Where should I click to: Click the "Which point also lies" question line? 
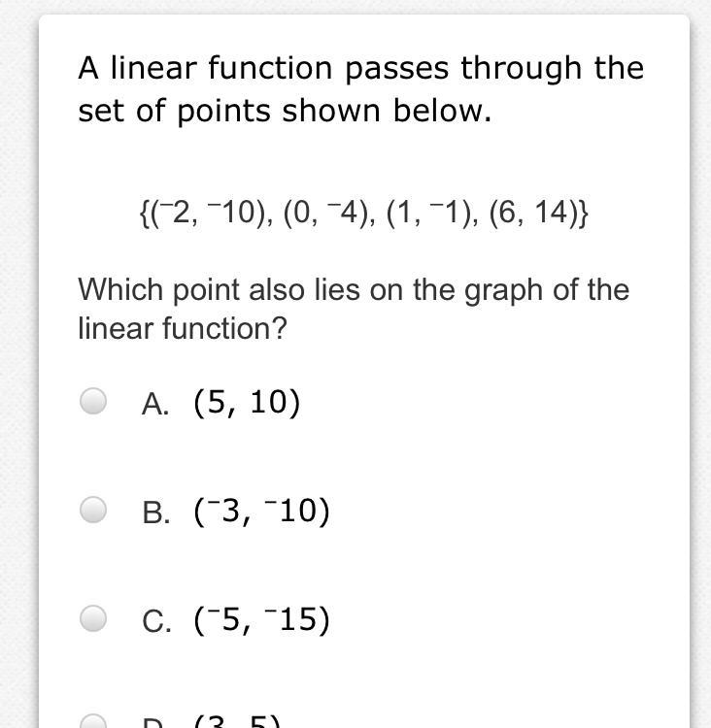pyautogui.click(x=354, y=290)
